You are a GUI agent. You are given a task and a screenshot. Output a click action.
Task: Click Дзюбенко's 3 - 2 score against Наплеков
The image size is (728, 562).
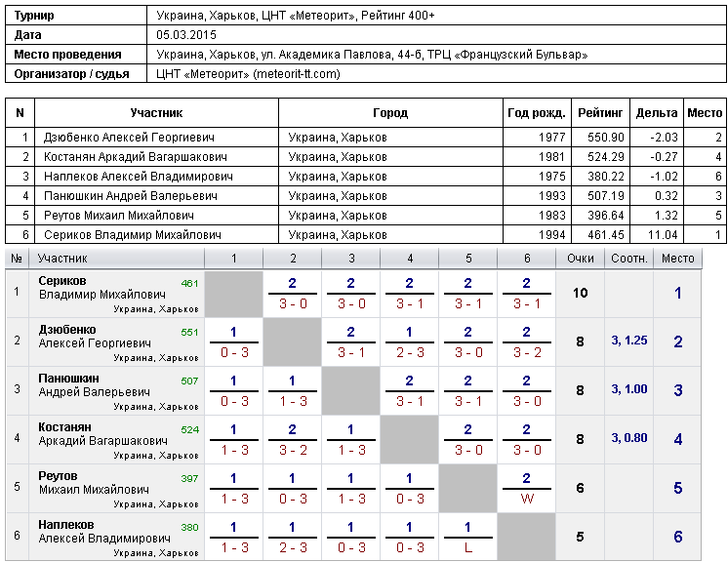[527, 352]
